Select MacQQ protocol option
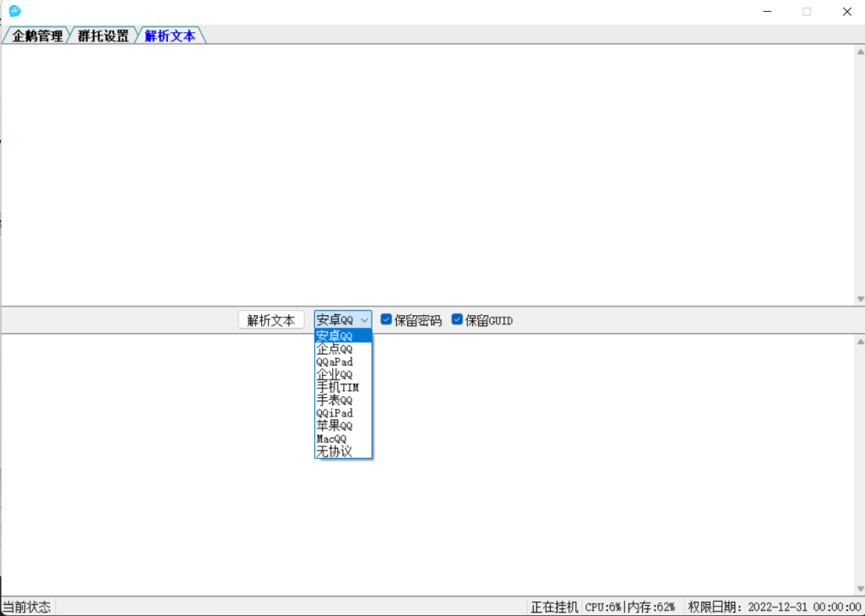The image size is (865, 616). pyautogui.click(x=342, y=439)
